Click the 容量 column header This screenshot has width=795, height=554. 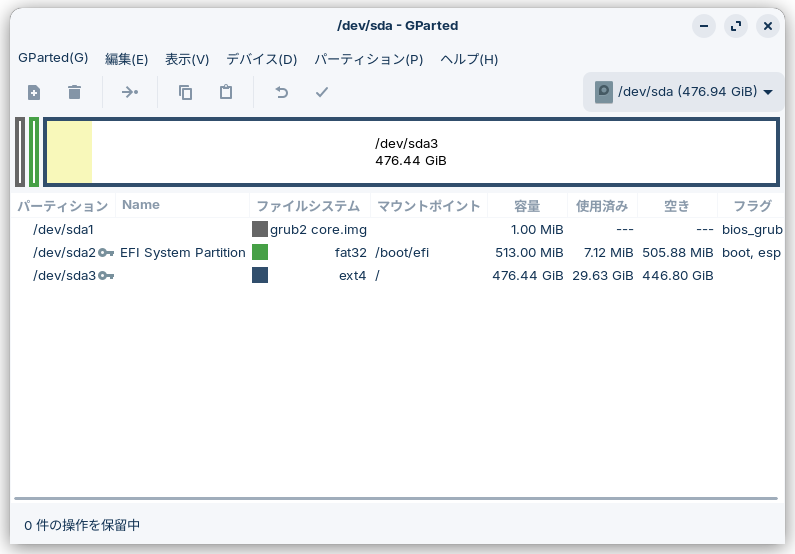[x=527, y=205]
